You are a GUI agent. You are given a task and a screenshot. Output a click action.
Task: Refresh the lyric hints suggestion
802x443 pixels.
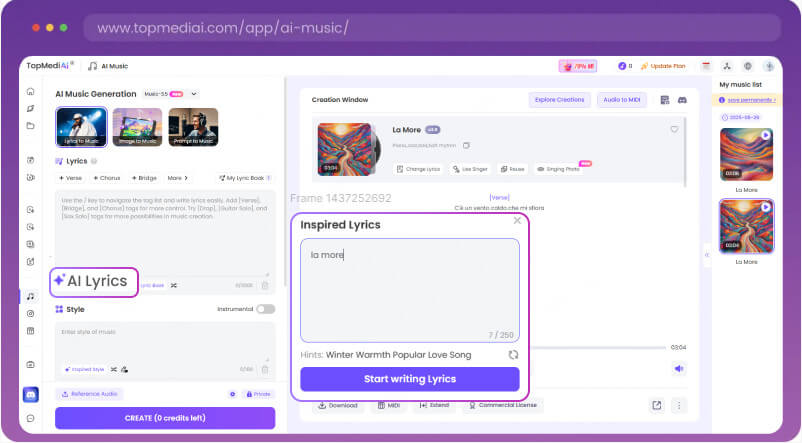513,354
